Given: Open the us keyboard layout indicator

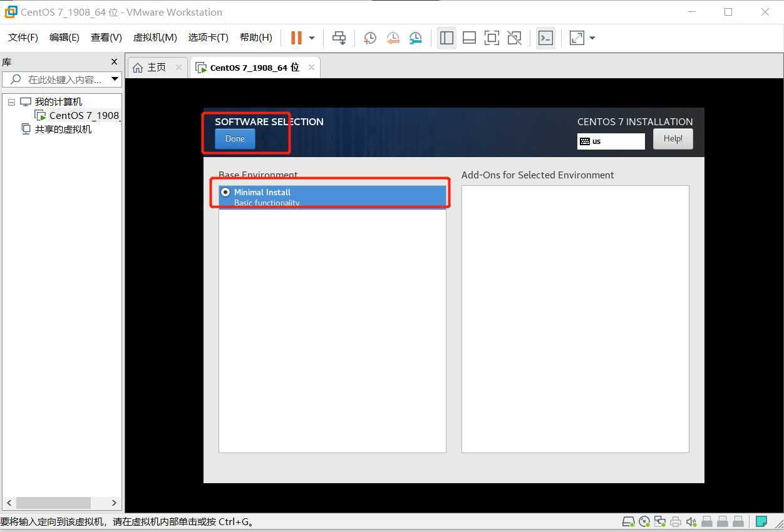Looking at the screenshot, I should (x=611, y=141).
